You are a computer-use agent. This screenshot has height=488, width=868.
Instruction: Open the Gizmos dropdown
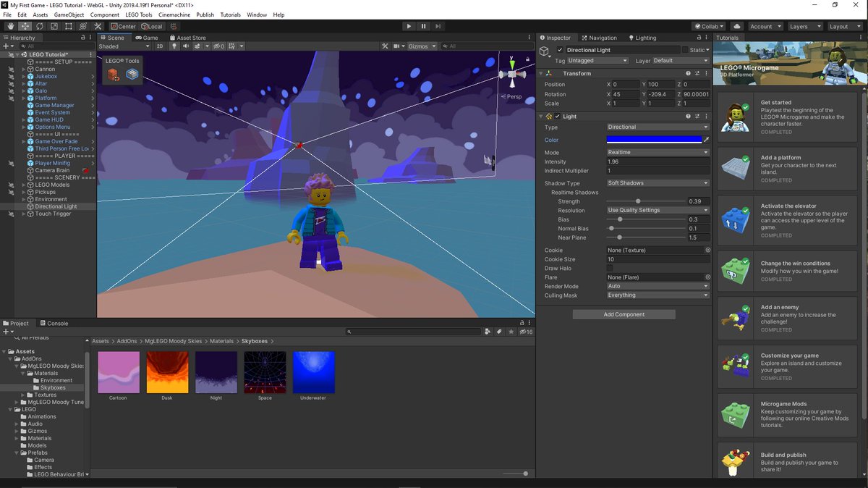[x=422, y=46]
